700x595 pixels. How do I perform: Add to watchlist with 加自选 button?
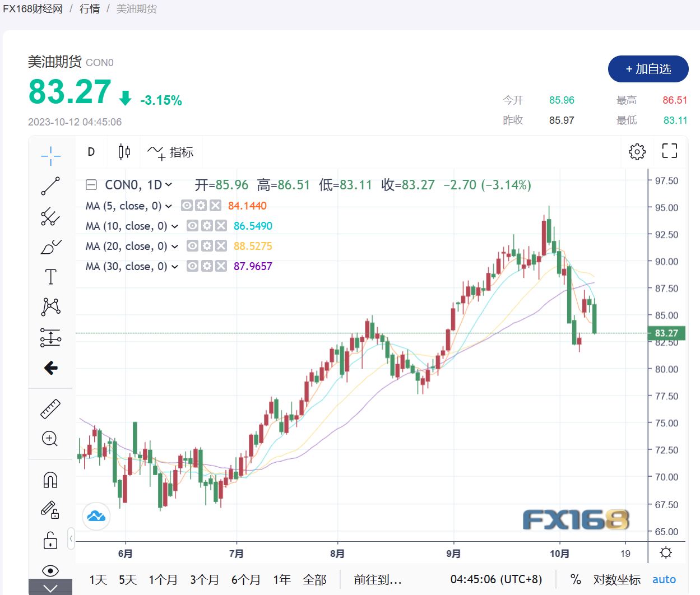point(648,69)
